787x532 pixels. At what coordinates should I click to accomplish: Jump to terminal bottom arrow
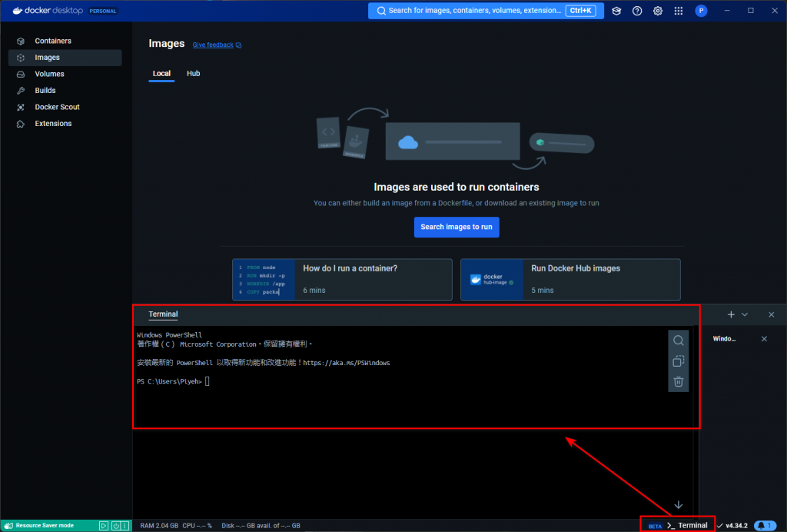tap(678, 504)
